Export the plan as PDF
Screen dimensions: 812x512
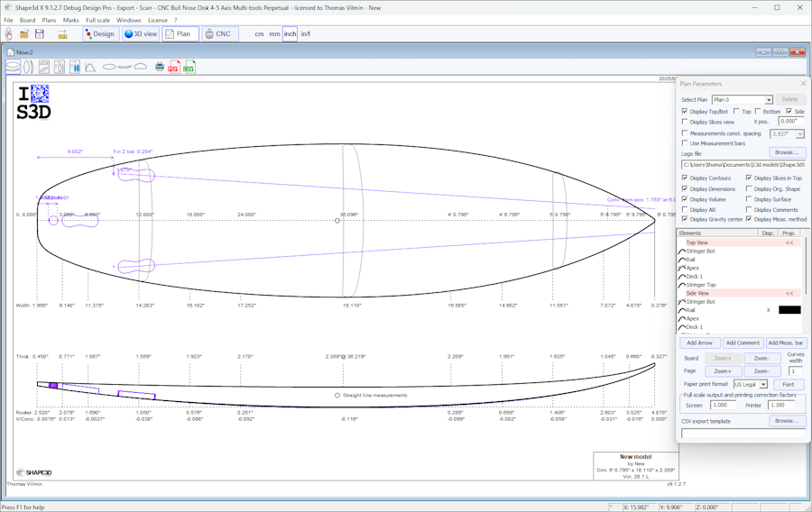174,67
